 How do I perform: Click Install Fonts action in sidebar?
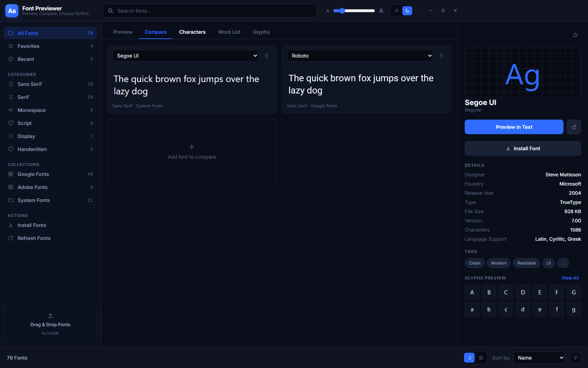coord(51,225)
